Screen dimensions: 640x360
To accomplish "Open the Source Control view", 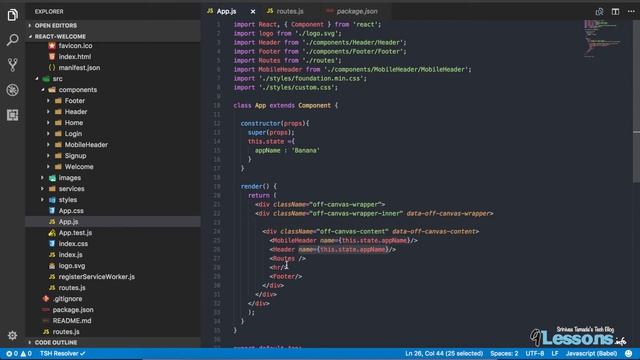I will [x=12, y=65].
